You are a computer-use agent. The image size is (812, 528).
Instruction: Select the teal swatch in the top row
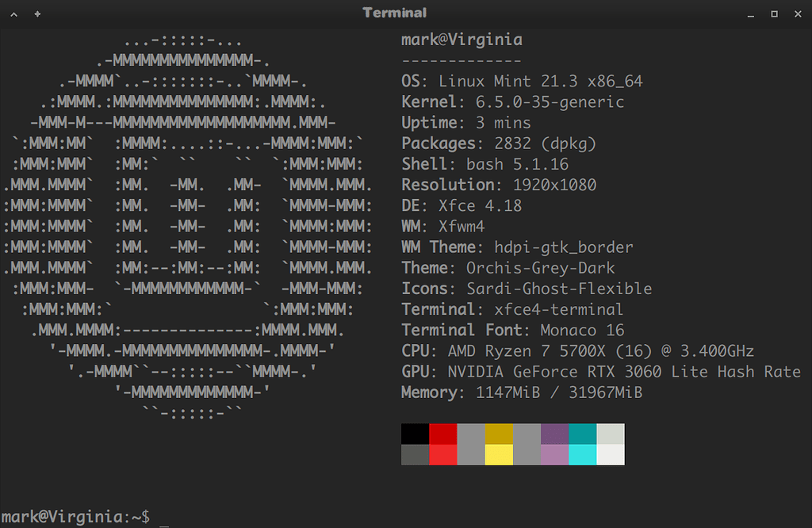pyautogui.click(x=582, y=434)
